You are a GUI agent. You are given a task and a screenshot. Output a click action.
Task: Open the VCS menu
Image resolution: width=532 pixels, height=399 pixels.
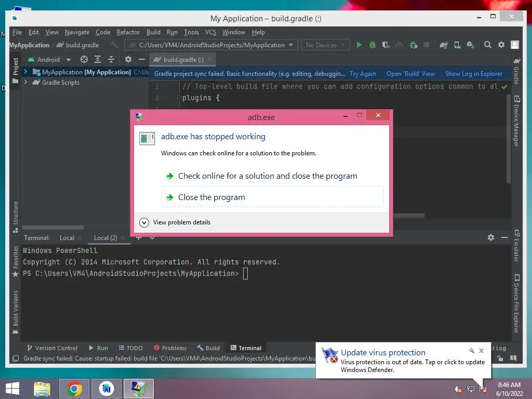coord(210,32)
